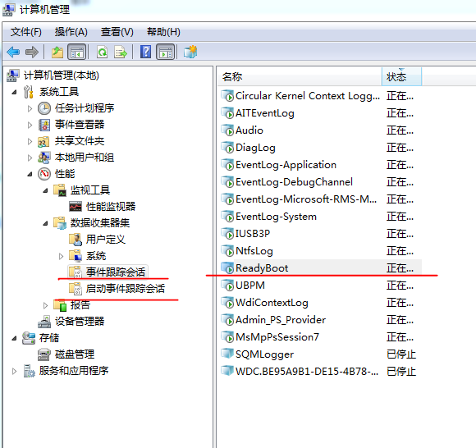The image size is (476, 448).
Task: Open the 查看(V) menu
Action: pyautogui.click(x=117, y=32)
